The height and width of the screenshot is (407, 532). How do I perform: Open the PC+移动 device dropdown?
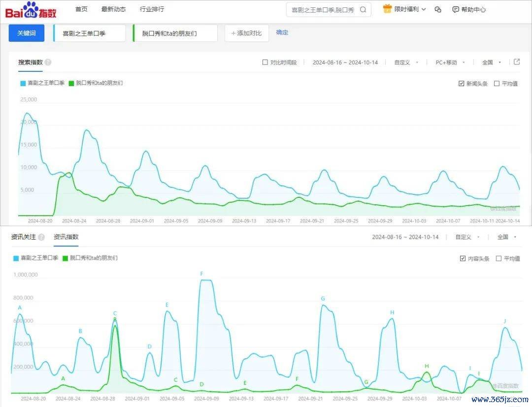pos(449,63)
